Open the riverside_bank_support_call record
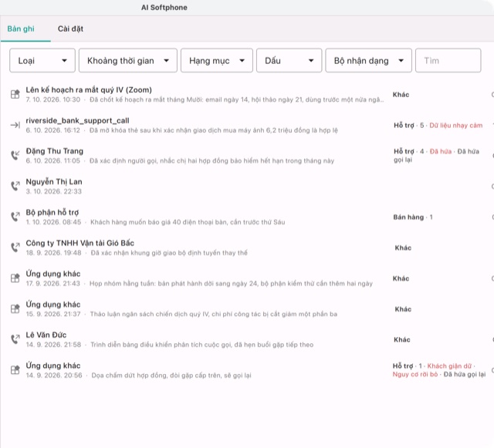 click(247, 125)
